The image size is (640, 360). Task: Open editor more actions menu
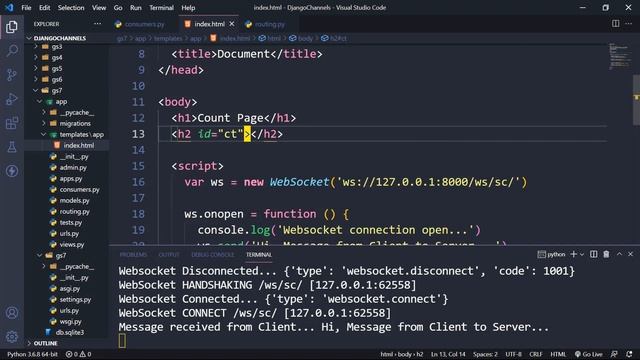[629, 24]
